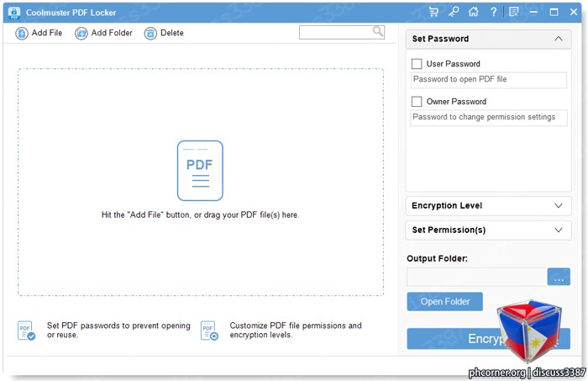Click the PDF checkmark icon beside passwords text

coord(26,331)
